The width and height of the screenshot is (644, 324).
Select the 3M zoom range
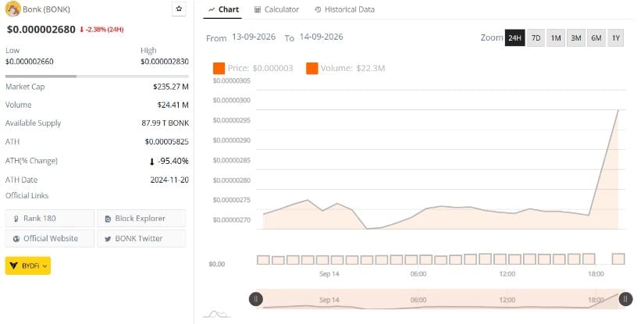(576, 37)
